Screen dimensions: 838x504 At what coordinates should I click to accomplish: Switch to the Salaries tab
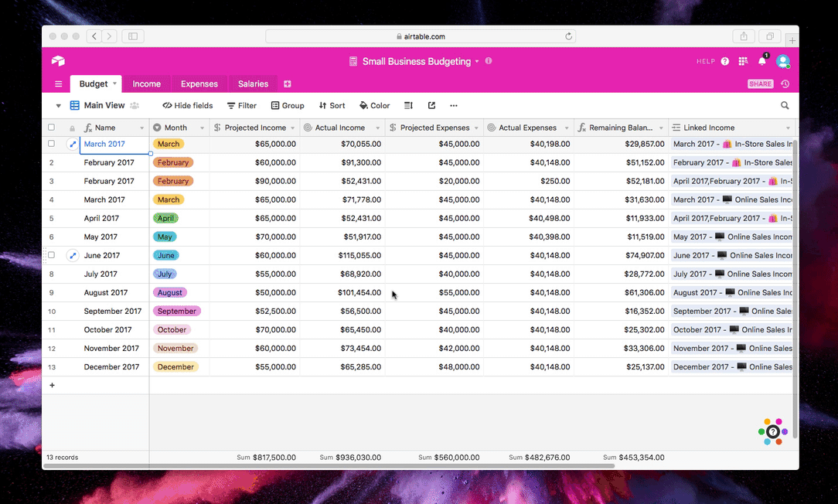pyautogui.click(x=253, y=84)
